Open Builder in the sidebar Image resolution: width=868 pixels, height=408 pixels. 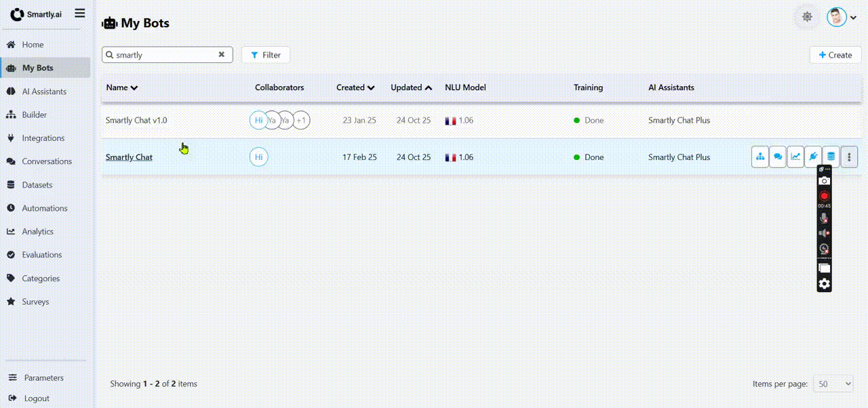[45, 115]
